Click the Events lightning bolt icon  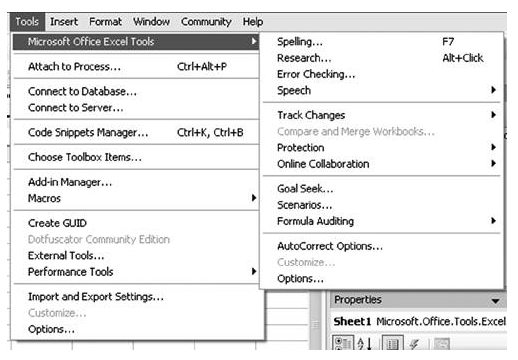click(414, 343)
